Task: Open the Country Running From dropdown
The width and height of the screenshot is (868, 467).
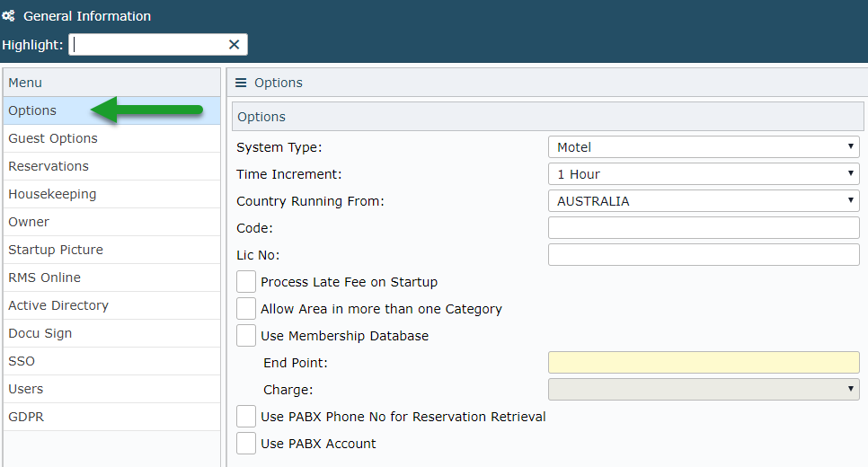Action: point(704,201)
